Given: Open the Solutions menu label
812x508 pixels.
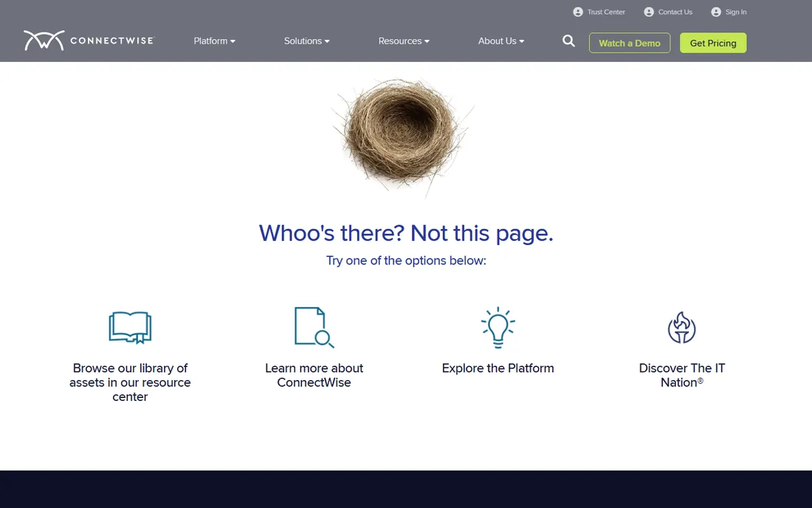Looking at the screenshot, I should point(303,41).
